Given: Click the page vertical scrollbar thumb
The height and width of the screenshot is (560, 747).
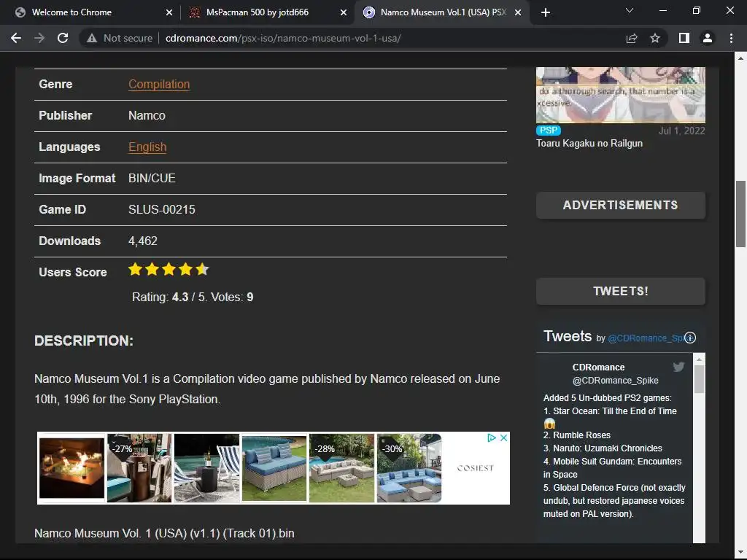Looking at the screenshot, I should [x=741, y=214].
